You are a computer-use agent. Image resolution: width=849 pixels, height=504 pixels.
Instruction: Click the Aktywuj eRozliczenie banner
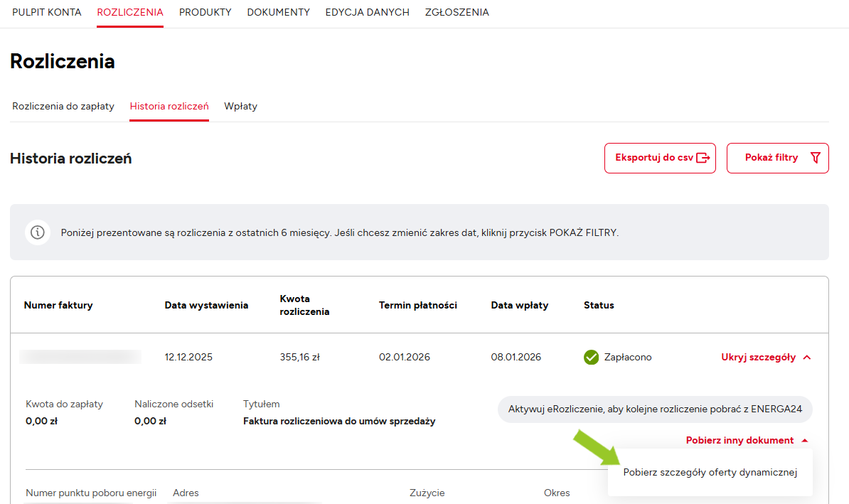tap(654, 409)
